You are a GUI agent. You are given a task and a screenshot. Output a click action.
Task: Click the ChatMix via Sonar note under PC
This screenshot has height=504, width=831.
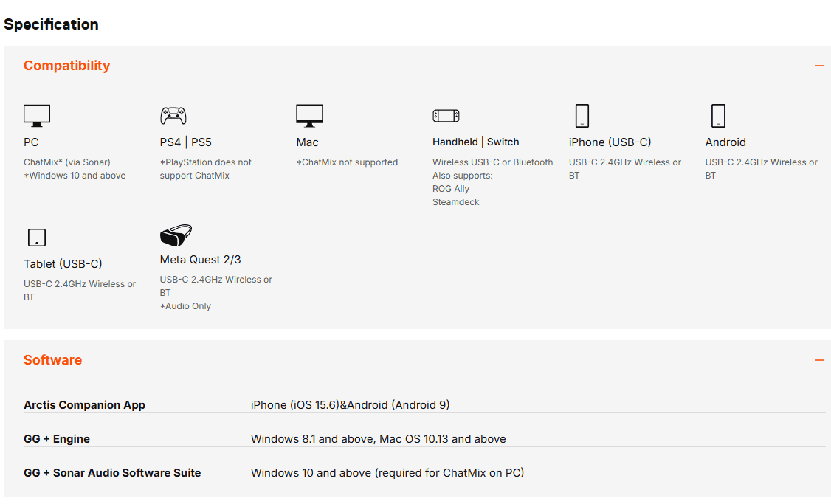[67, 162]
